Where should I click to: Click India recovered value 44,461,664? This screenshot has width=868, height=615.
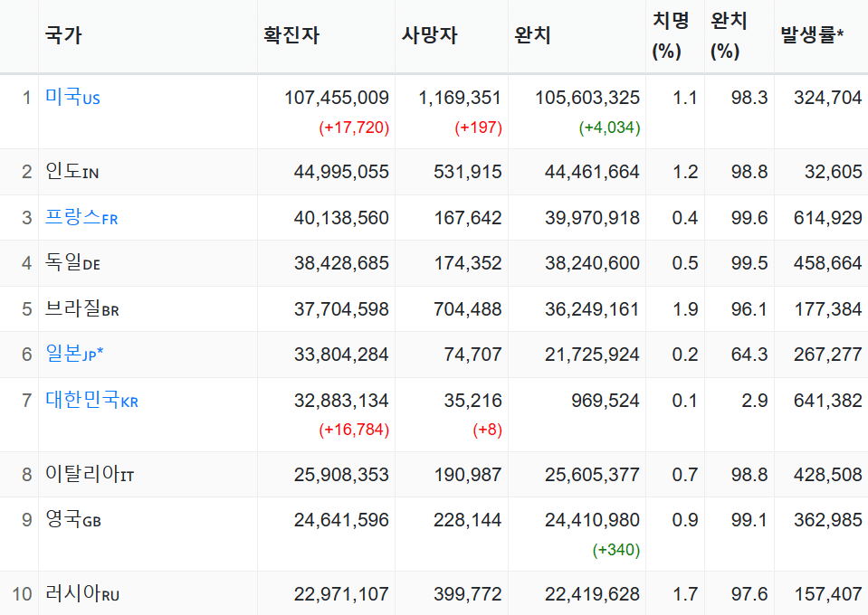click(x=592, y=172)
